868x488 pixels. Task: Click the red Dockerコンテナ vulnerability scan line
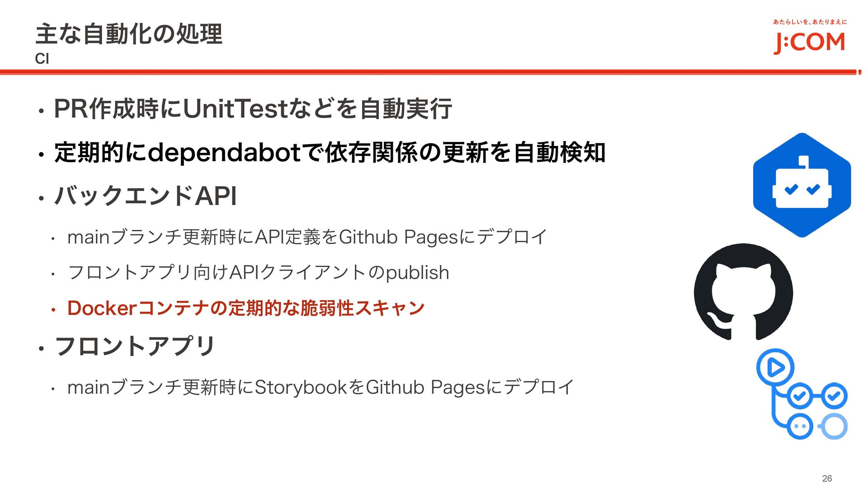[x=245, y=308]
